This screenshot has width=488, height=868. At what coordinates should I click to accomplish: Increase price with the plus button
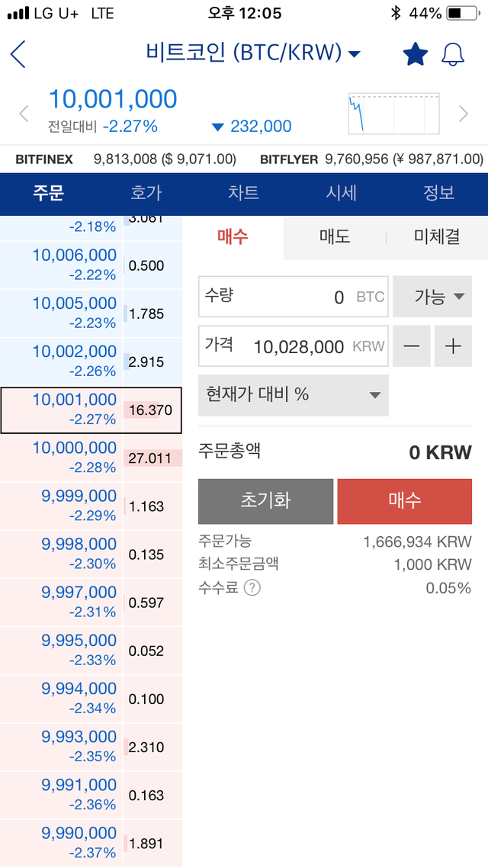coord(454,346)
